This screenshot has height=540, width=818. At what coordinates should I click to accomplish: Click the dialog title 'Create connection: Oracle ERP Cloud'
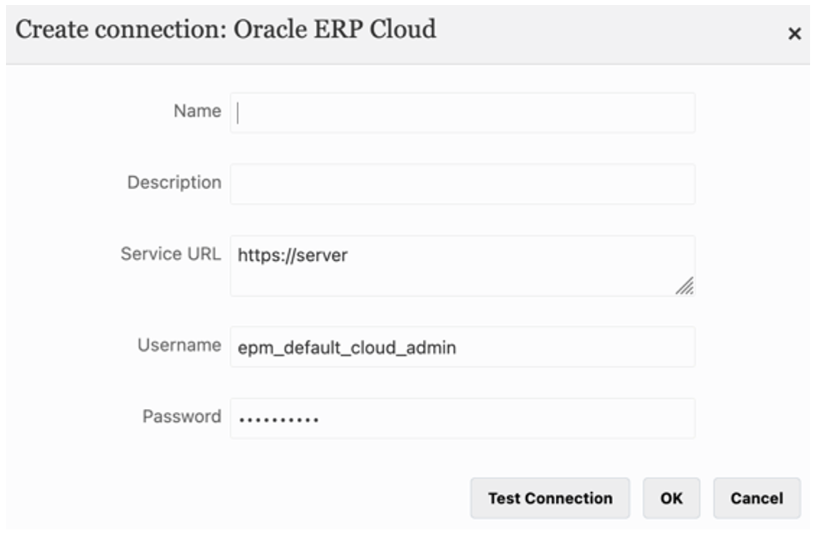pyautogui.click(x=226, y=30)
